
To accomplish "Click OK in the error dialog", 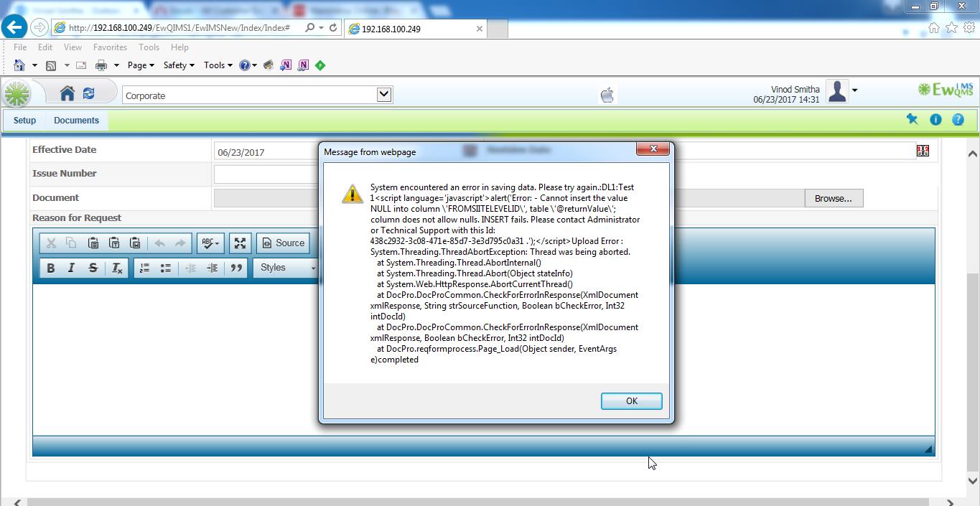I will tap(631, 401).
